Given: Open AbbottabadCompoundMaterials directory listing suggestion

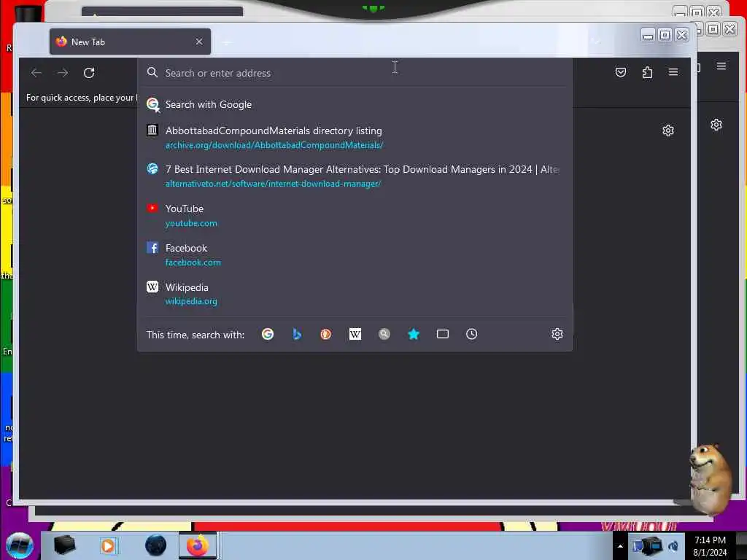Looking at the screenshot, I should click(355, 137).
